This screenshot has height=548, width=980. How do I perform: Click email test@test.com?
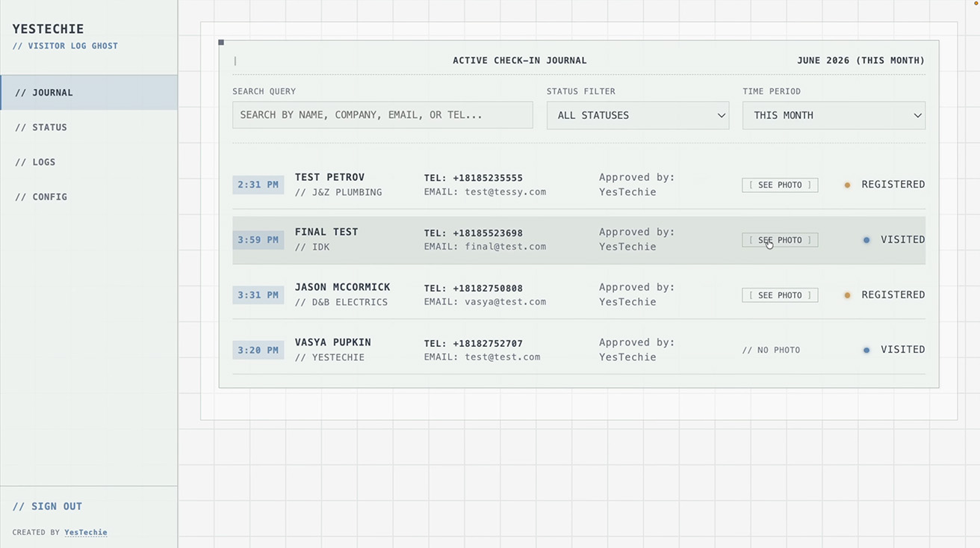503,357
